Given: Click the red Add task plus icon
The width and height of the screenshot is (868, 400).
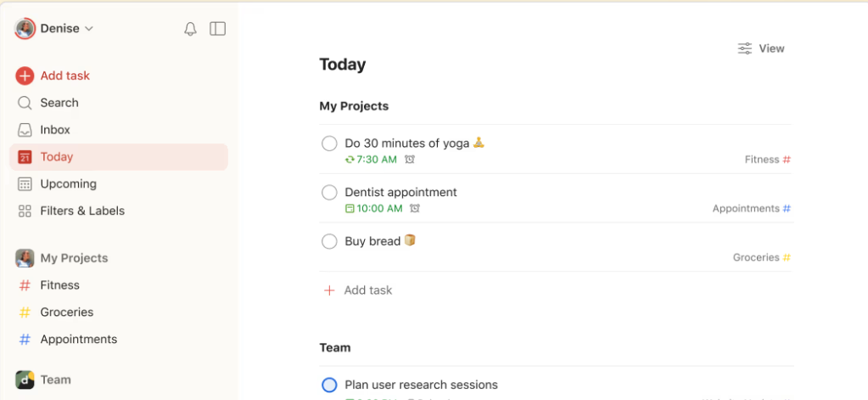Looking at the screenshot, I should pyautogui.click(x=25, y=76).
